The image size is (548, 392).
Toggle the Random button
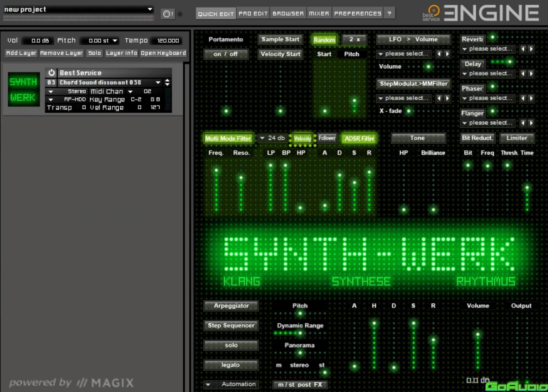tap(324, 40)
